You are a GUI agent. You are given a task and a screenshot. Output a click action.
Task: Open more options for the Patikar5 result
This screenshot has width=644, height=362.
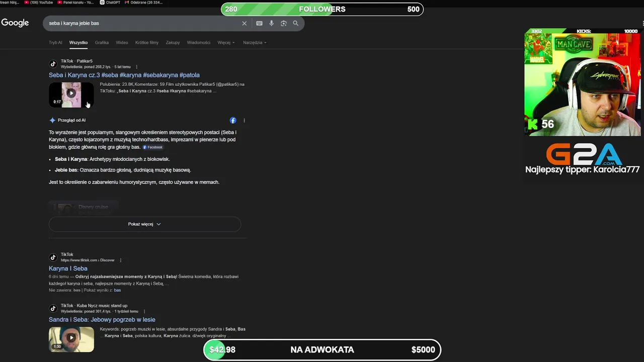coord(136,67)
